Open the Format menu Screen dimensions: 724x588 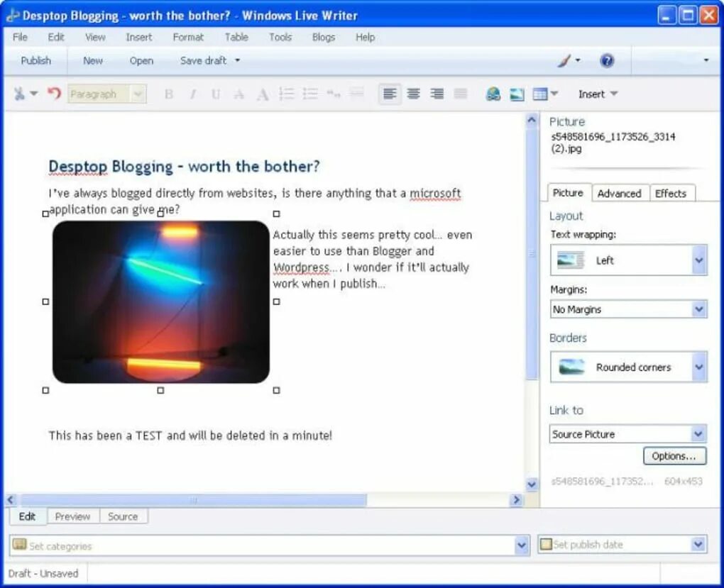[x=188, y=37]
